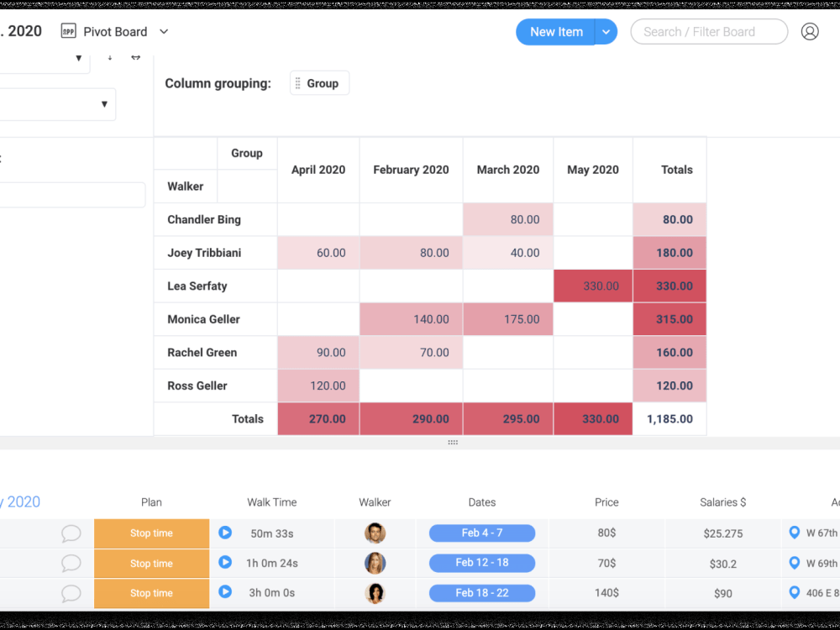Open comments on the Feb 12 - 18 row

click(71, 564)
